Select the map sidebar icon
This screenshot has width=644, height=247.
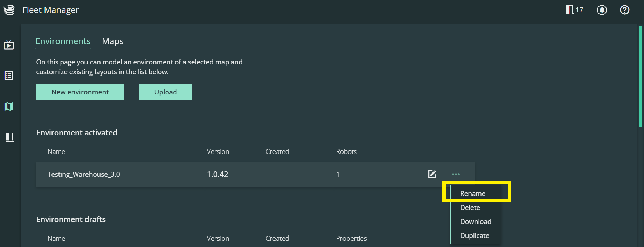[x=9, y=106]
